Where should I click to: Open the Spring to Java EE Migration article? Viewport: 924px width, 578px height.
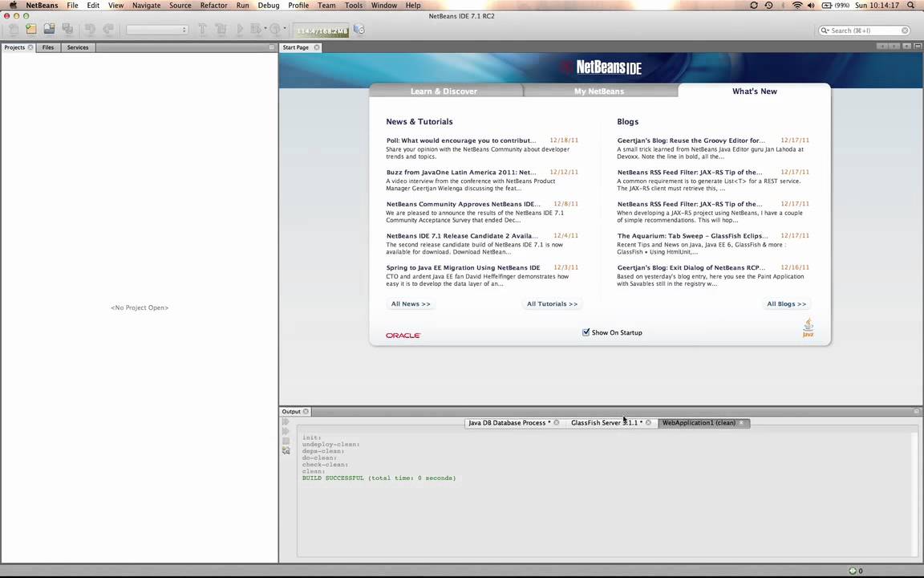click(x=463, y=267)
